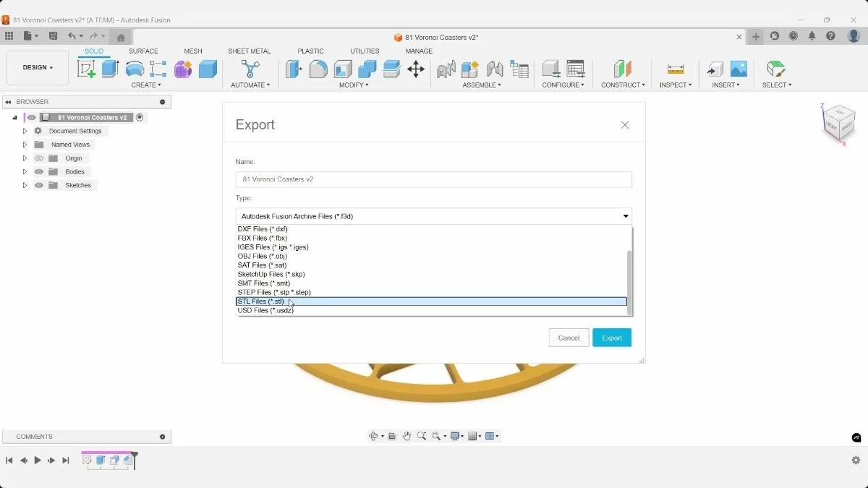This screenshot has width=868, height=488.
Task: Choose STL Files (*.stl) from list
Action: [x=431, y=301]
